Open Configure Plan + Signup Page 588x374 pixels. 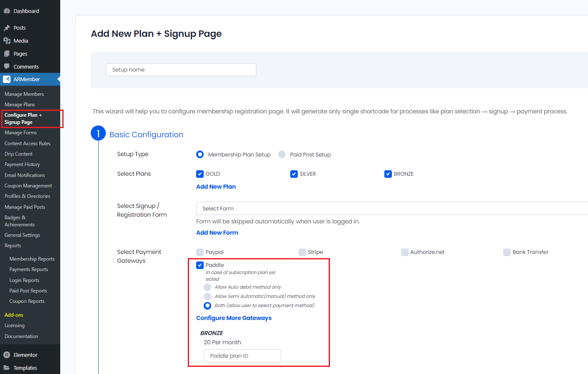(23, 118)
